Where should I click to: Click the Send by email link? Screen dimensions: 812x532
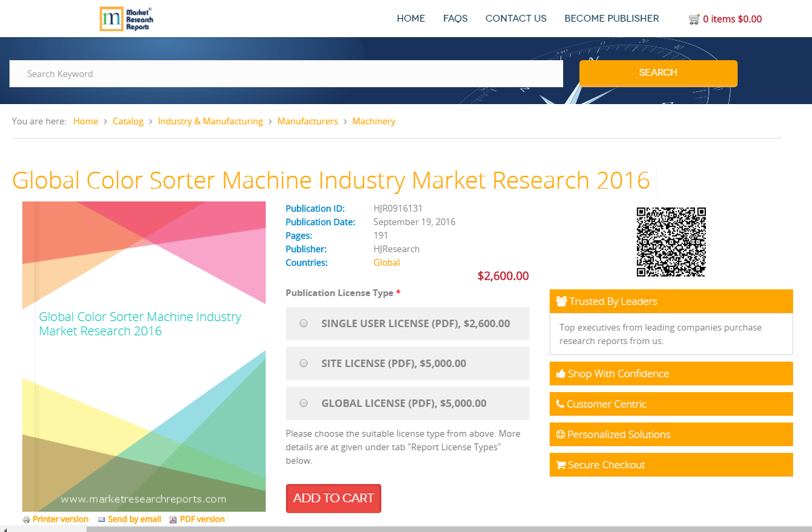(135, 519)
